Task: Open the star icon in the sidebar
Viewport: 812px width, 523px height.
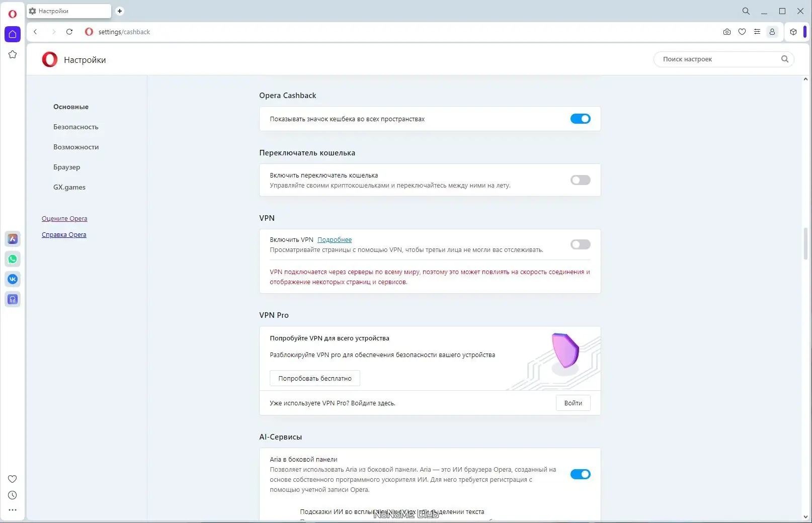Action: (x=13, y=54)
